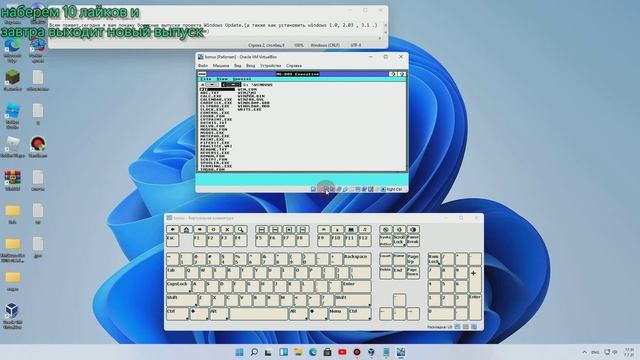Open Minecraft desktop shortcut
The width and height of the screenshot is (640, 360).
(12, 80)
